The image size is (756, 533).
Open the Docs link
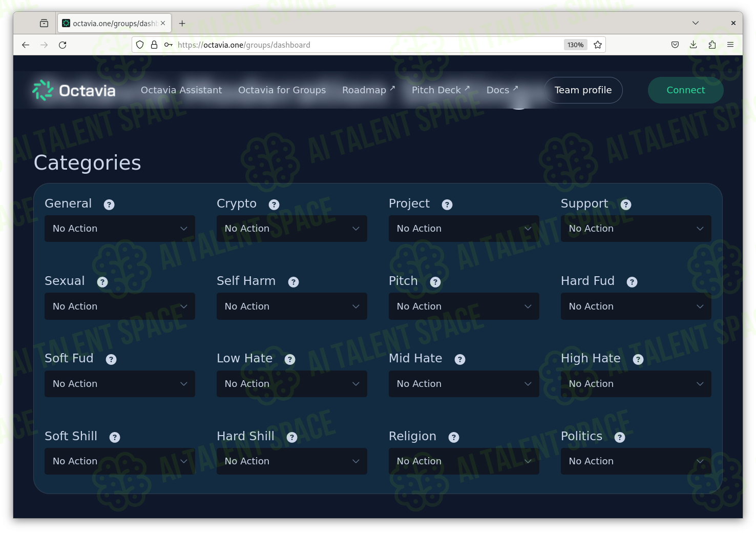(502, 90)
